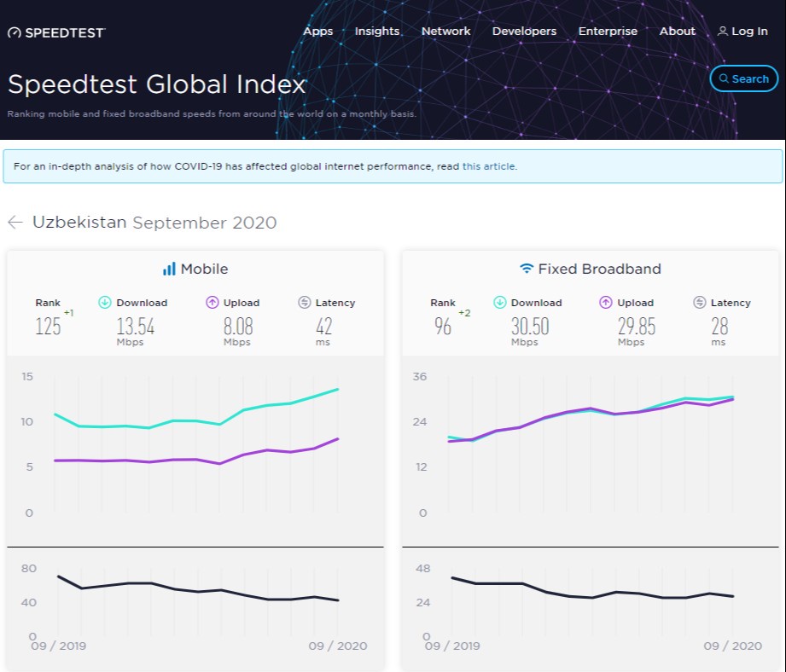The width and height of the screenshot is (786, 672).
Task: Click the Mobile Latency icon
Action: point(305,303)
